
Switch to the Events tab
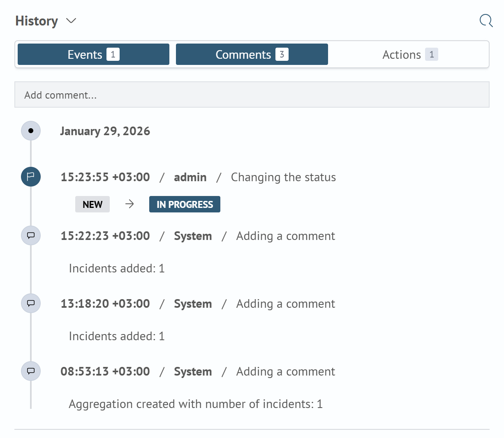click(x=93, y=54)
